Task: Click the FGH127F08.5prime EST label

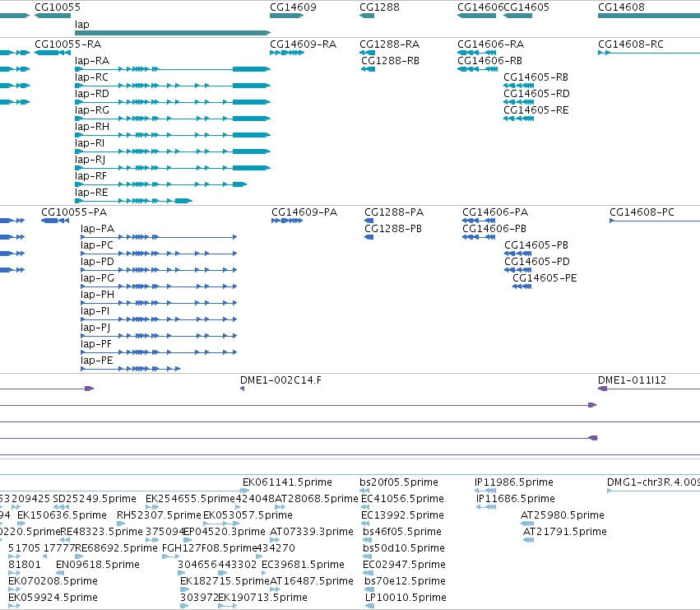Action: [x=209, y=548]
